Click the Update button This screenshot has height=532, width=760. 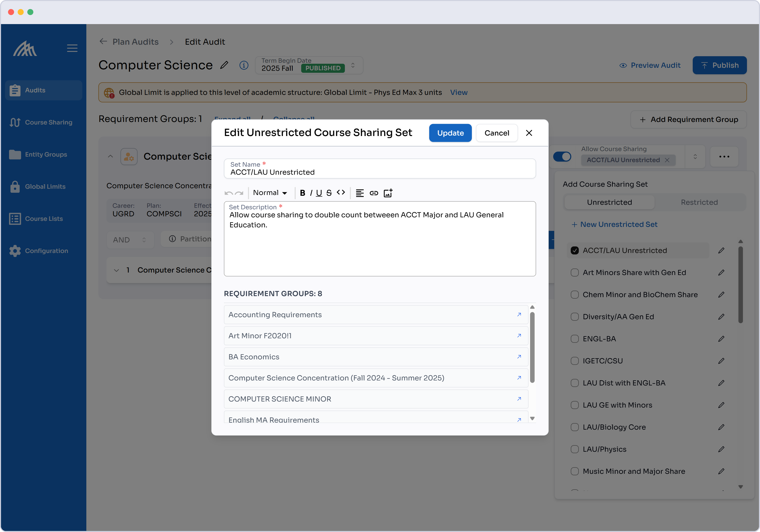point(450,133)
